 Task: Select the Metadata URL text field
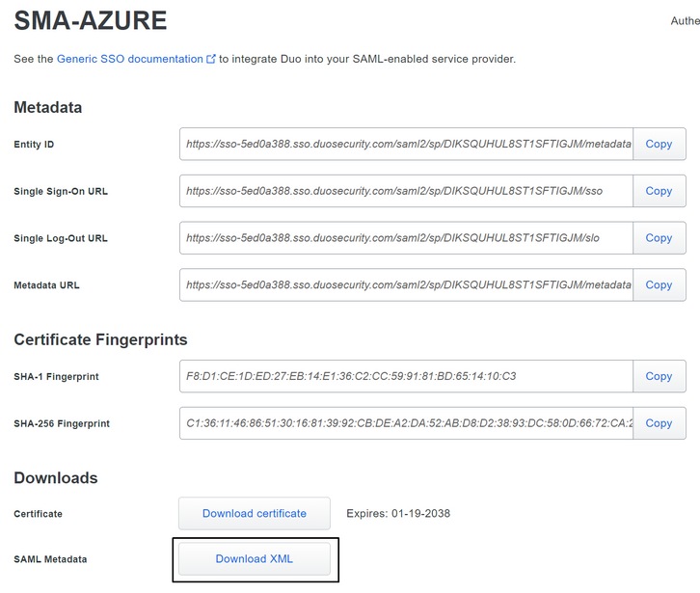pyautogui.click(x=406, y=284)
